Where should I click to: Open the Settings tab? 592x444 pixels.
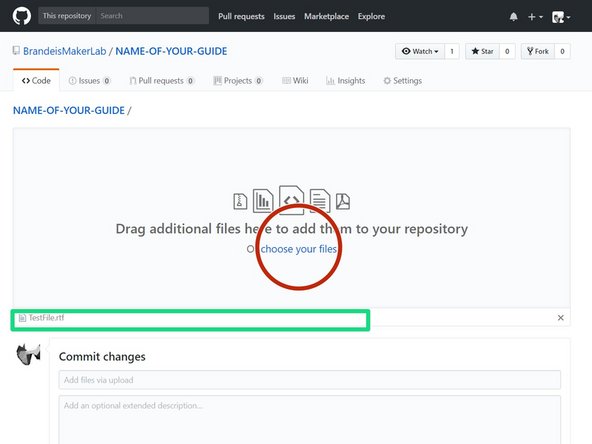point(402,80)
